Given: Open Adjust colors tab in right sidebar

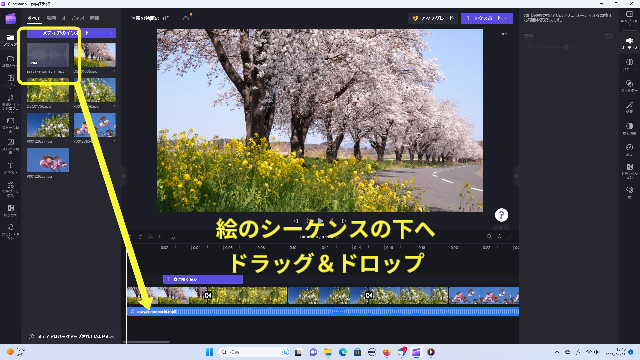Looking at the screenshot, I should click(x=629, y=128).
